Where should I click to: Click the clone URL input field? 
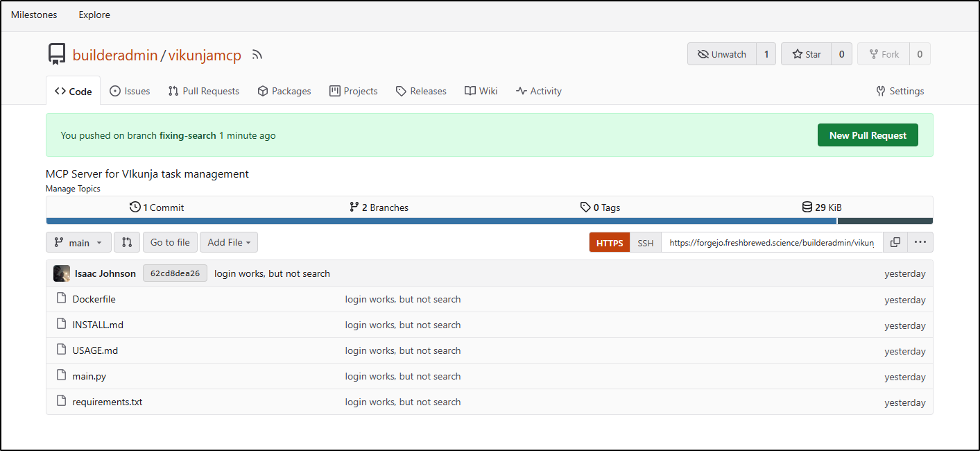coord(771,243)
